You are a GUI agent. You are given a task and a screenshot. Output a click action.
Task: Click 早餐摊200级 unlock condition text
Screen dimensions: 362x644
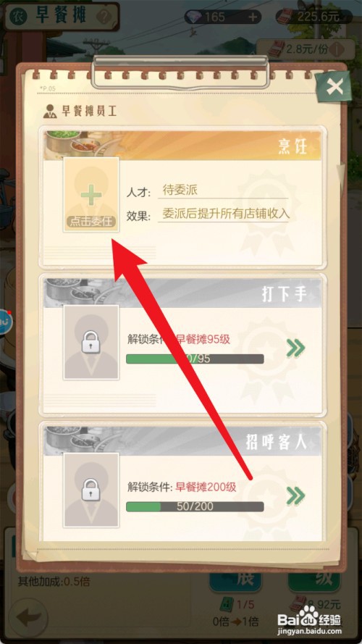(206, 487)
